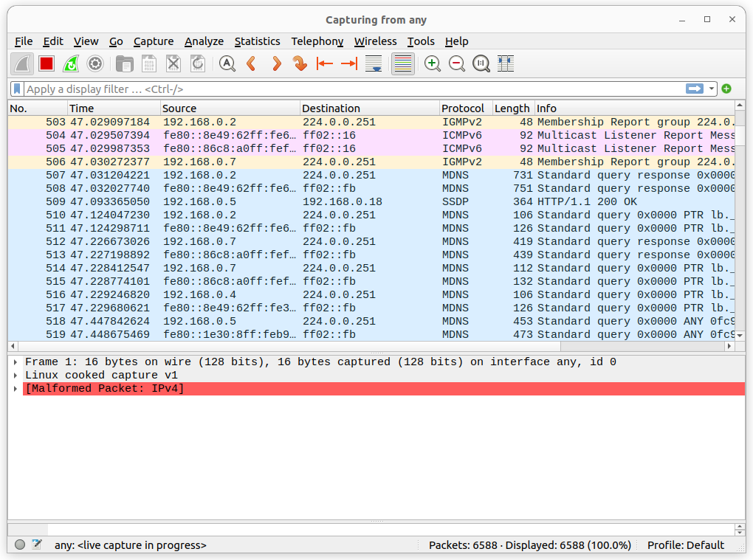Close the capture file icon
Screen dimensions: 753x560
click(173, 64)
